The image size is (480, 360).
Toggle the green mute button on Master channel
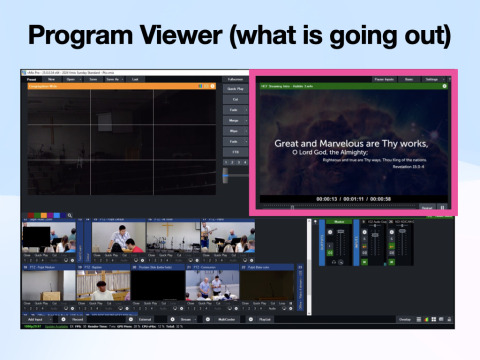click(330, 253)
